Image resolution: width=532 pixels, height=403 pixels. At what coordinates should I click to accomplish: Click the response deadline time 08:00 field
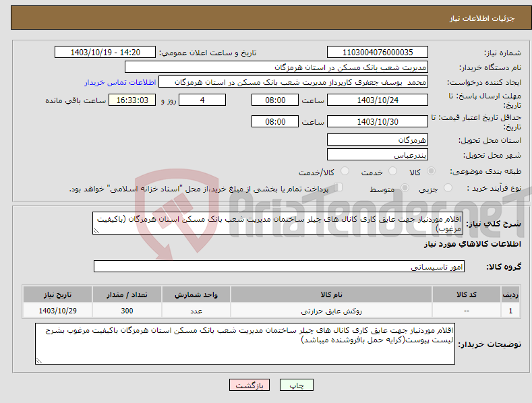[275, 100]
